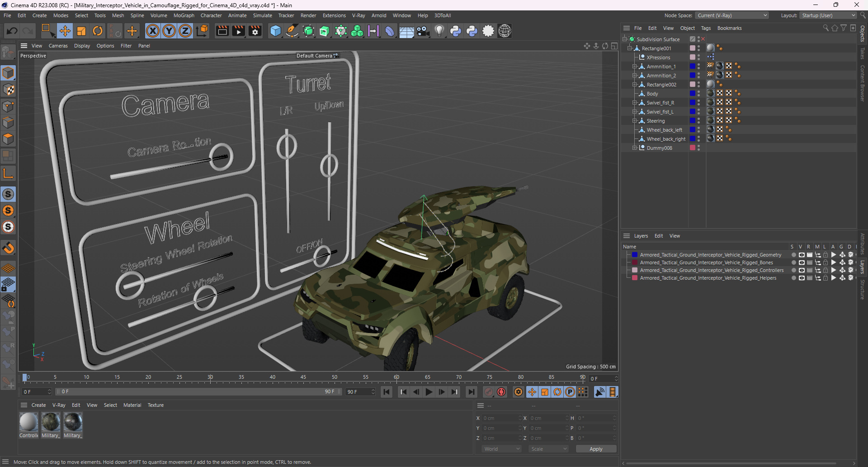Go to end of animation
Image resolution: width=868 pixels, height=467 pixels.
(x=472, y=392)
